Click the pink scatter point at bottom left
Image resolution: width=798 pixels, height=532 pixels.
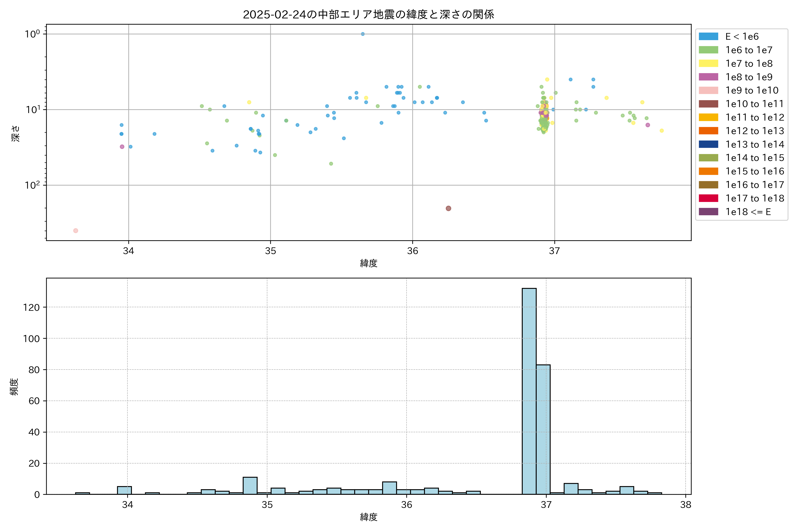click(76, 231)
